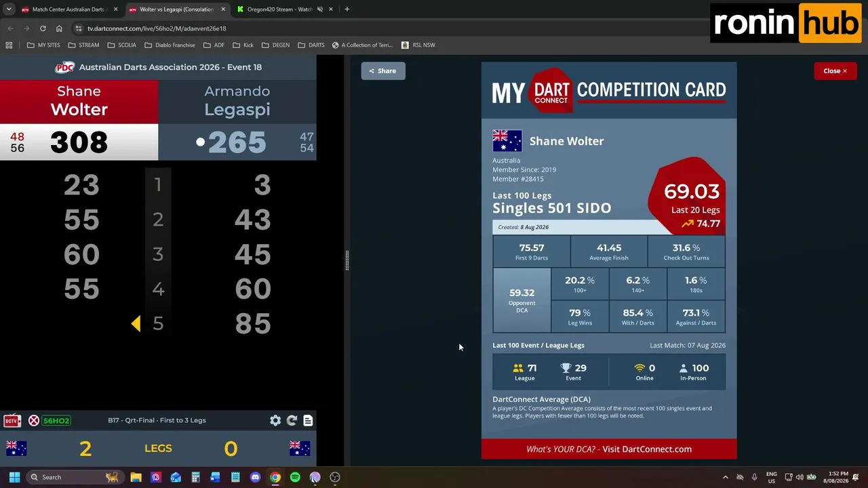Viewport: 868px width, 488px height.
Task: Unmute the Oregon420 Stream tab audio icon
Action: [320, 9]
